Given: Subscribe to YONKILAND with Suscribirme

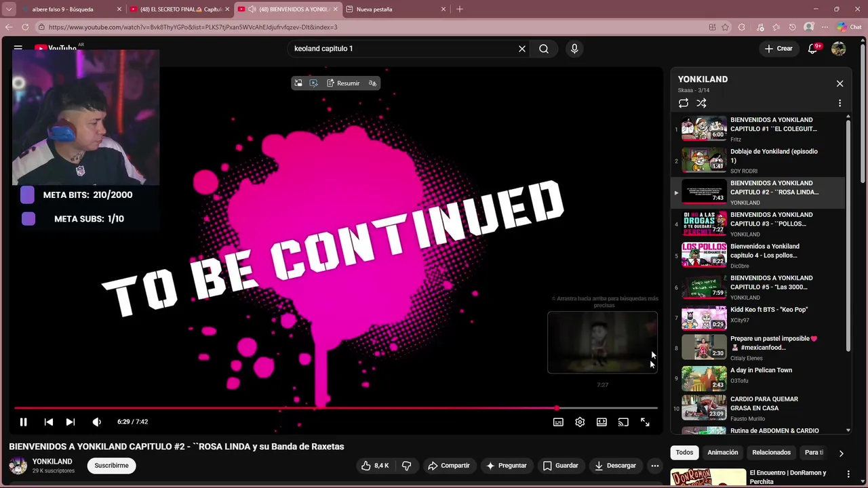Looking at the screenshot, I should tap(111, 466).
